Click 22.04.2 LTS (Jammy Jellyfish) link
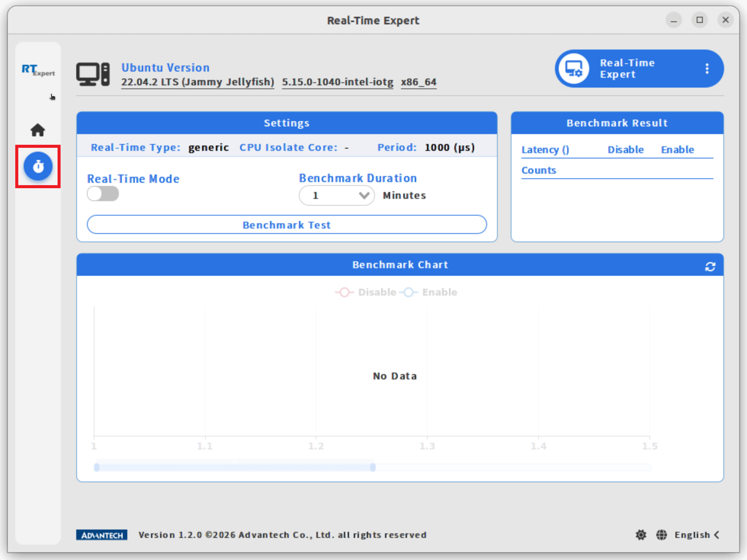Screen dimensions: 747x560 pos(198,82)
